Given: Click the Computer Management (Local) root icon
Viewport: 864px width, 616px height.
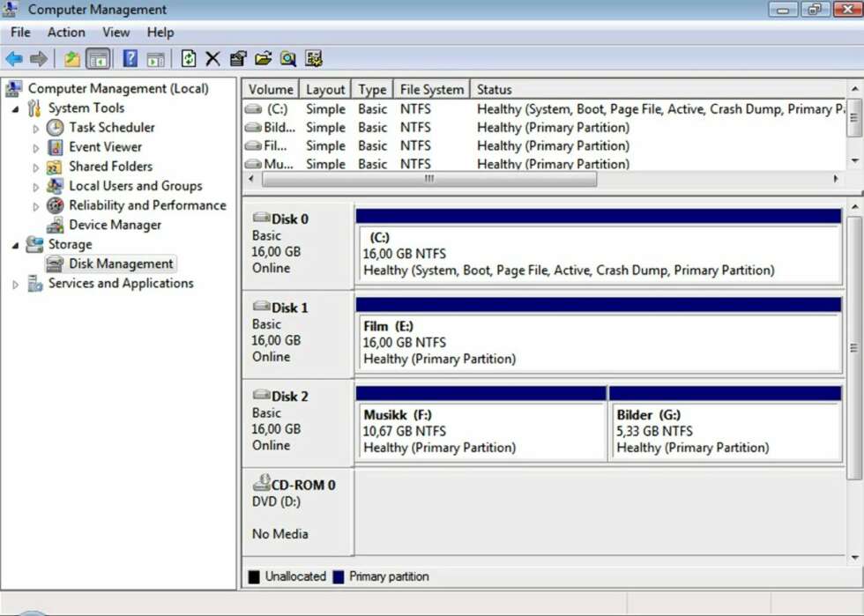Looking at the screenshot, I should click(14, 88).
